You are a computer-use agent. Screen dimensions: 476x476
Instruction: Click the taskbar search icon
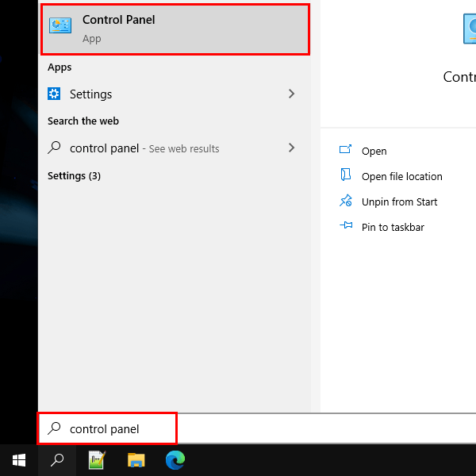(x=57, y=460)
